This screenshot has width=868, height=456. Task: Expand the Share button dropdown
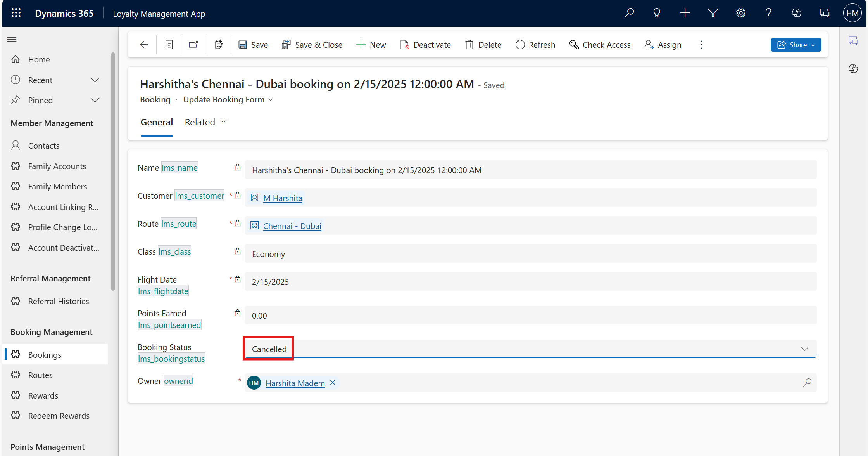813,45
